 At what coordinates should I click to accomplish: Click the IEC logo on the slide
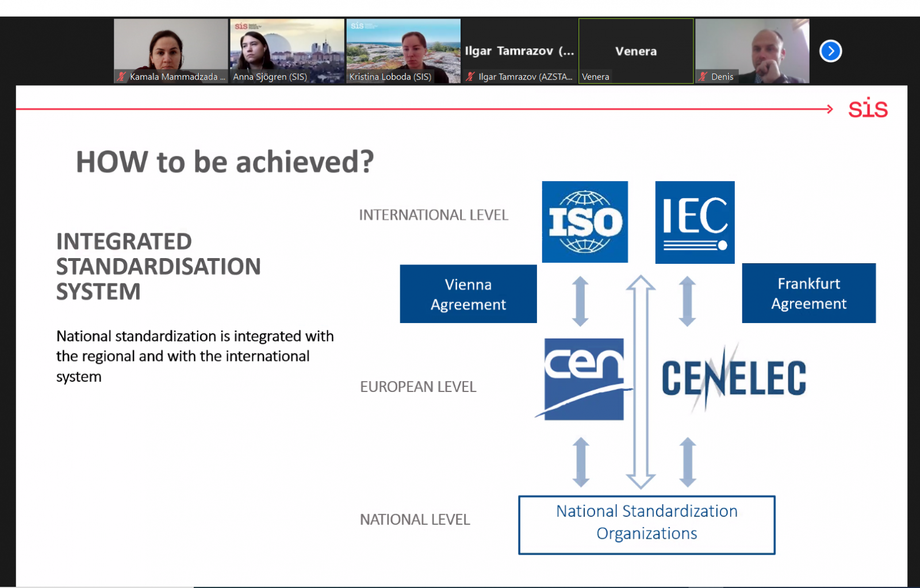695,222
